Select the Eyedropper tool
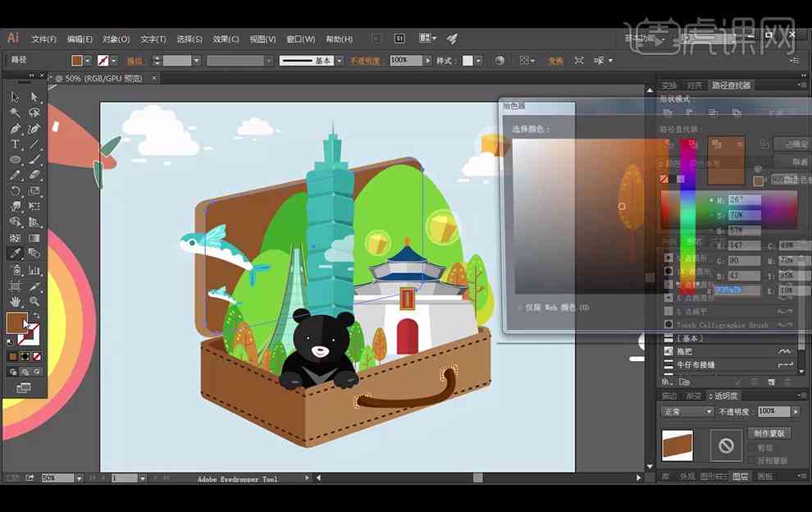This screenshot has height=512, width=812. pyautogui.click(x=15, y=254)
